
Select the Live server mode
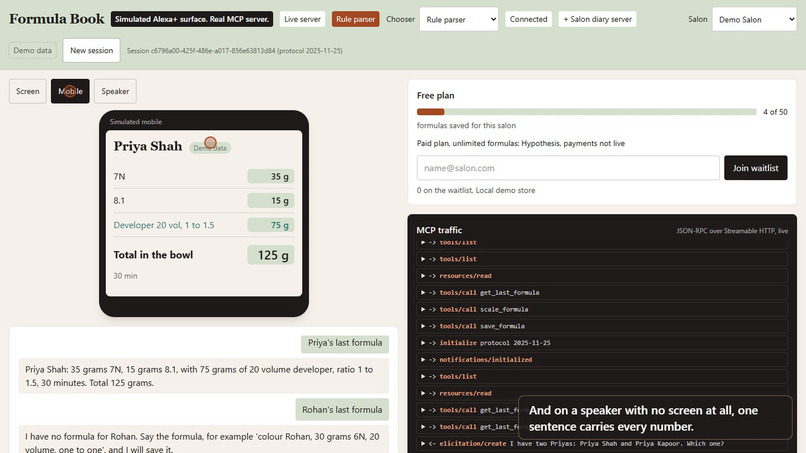[x=302, y=19]
